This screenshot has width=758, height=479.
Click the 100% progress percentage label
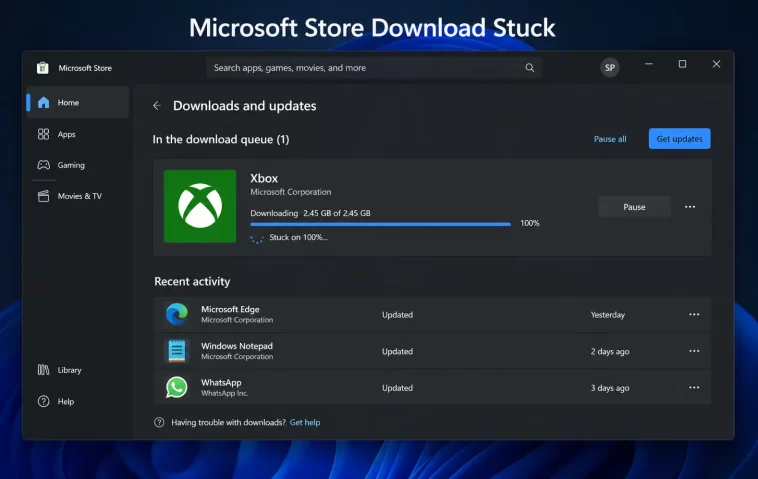pos(530,223)
